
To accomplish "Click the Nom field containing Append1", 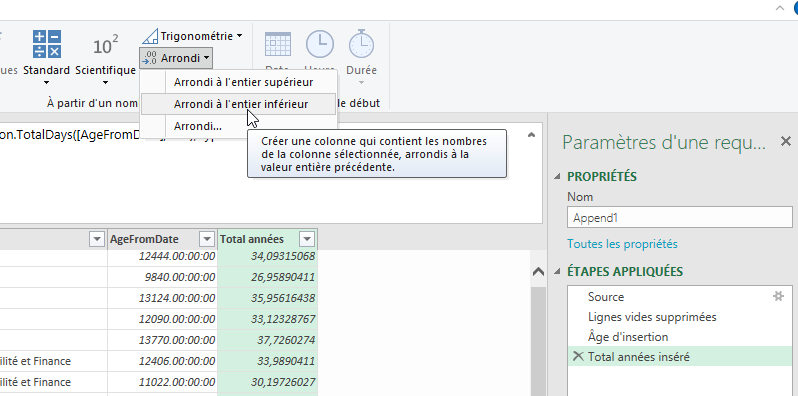I will pyautogui.click(x=679, y=217).
